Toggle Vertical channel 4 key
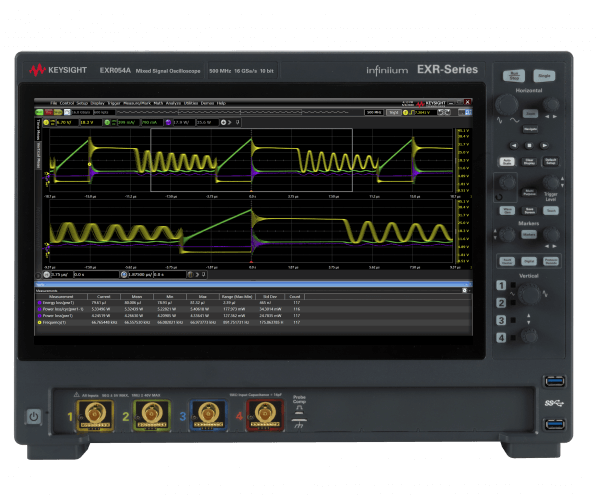The height and width of the screenshot is (500, 600). 501,338
